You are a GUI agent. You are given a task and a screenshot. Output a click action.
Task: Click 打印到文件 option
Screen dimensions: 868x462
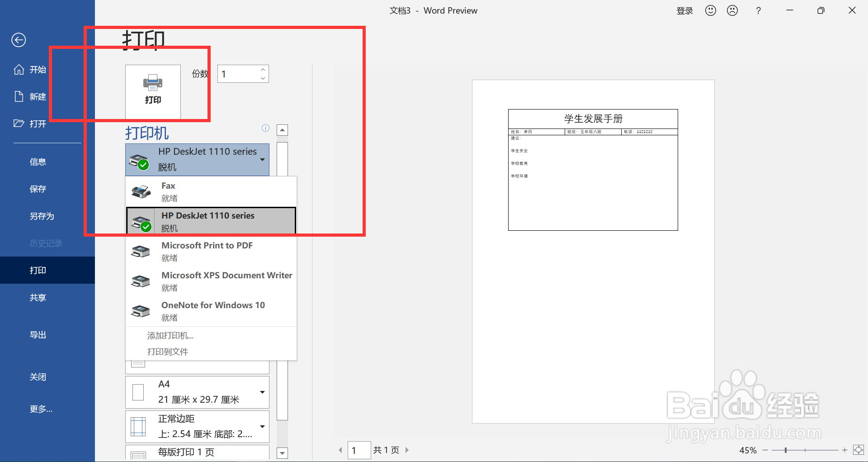point(168,352)
